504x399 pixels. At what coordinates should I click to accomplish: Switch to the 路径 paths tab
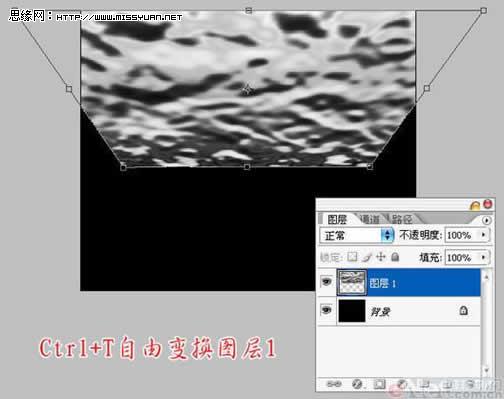(x=402, y=219)
